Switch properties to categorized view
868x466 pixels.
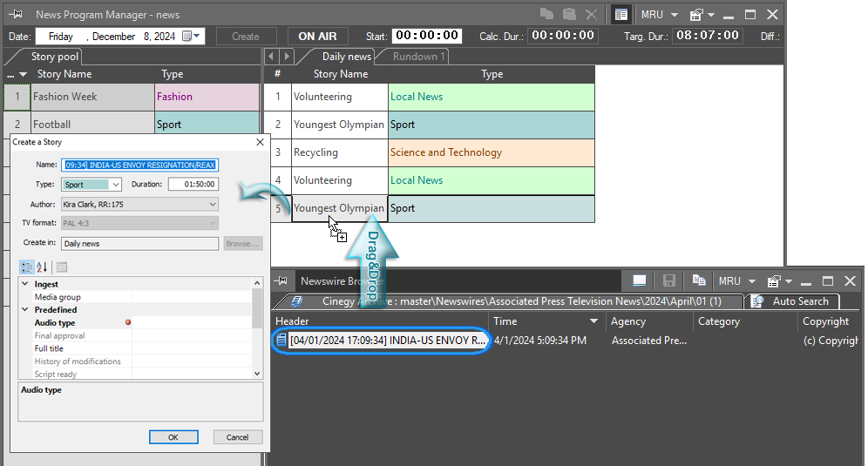point(26,267)
